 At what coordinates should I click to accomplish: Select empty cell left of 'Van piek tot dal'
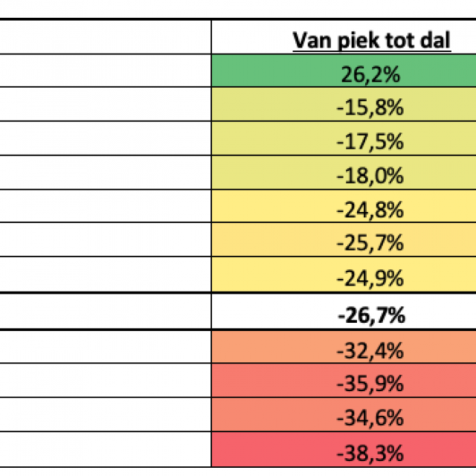pos(106,37)
